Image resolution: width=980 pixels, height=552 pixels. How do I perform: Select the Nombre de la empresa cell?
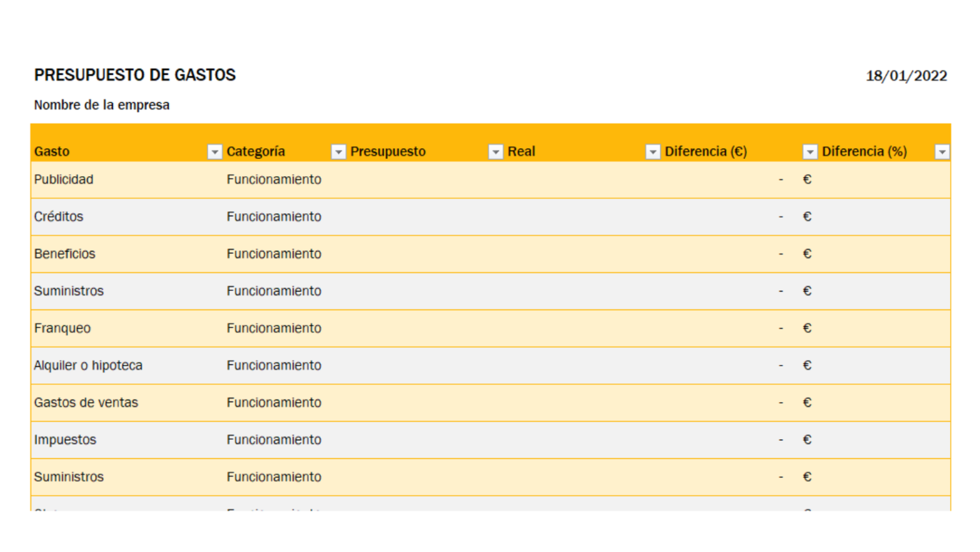(x=101, y=105)
